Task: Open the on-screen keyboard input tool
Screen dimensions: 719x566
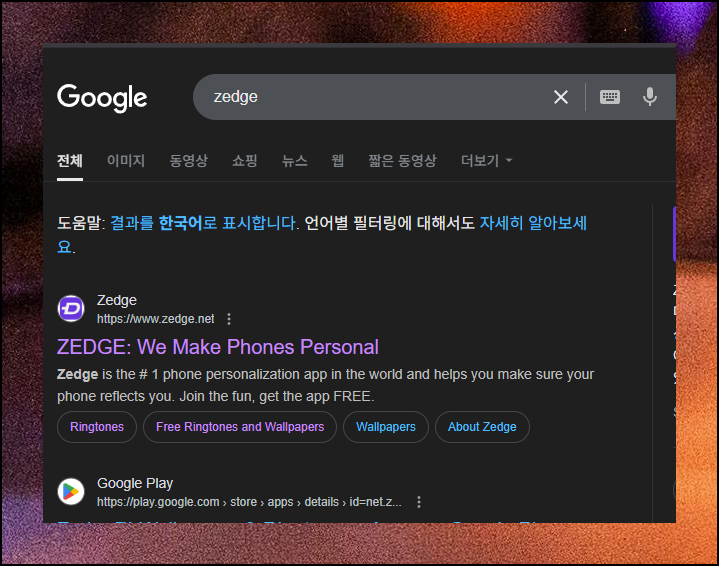Action: [609, 97]
